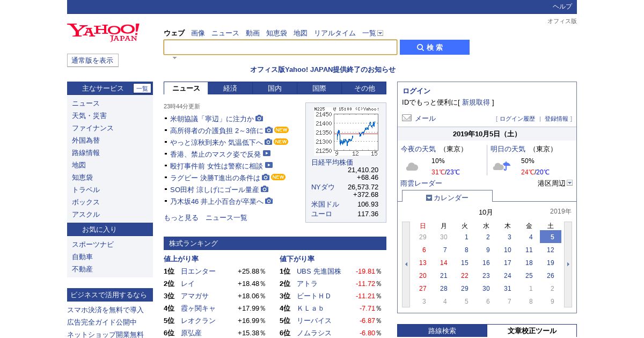Screen dimensions: 644x338
Task: Click the ログイン link
Action: point(416,91)
